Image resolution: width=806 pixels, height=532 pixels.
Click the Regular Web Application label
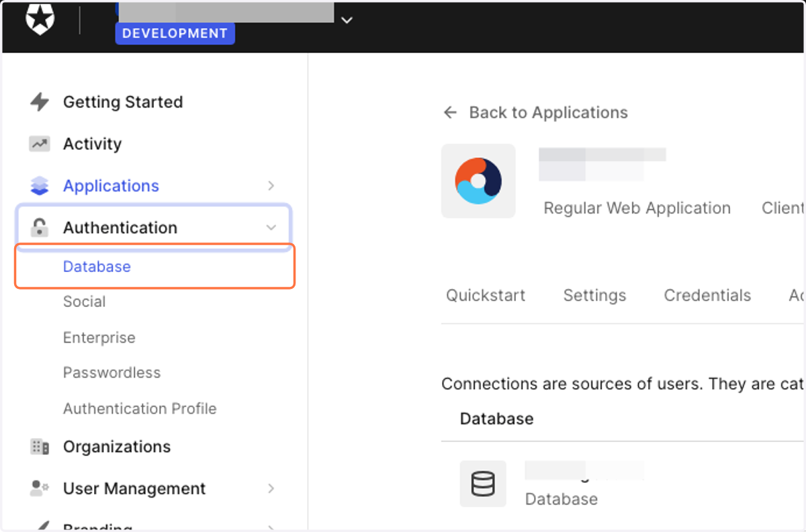(637, 208)
